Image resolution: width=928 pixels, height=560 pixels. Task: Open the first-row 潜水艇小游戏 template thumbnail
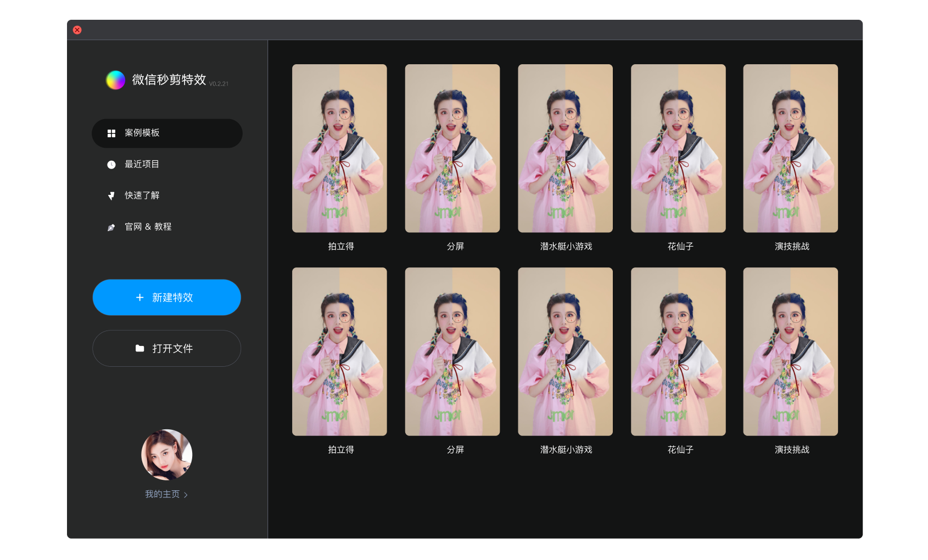[566, 148]
